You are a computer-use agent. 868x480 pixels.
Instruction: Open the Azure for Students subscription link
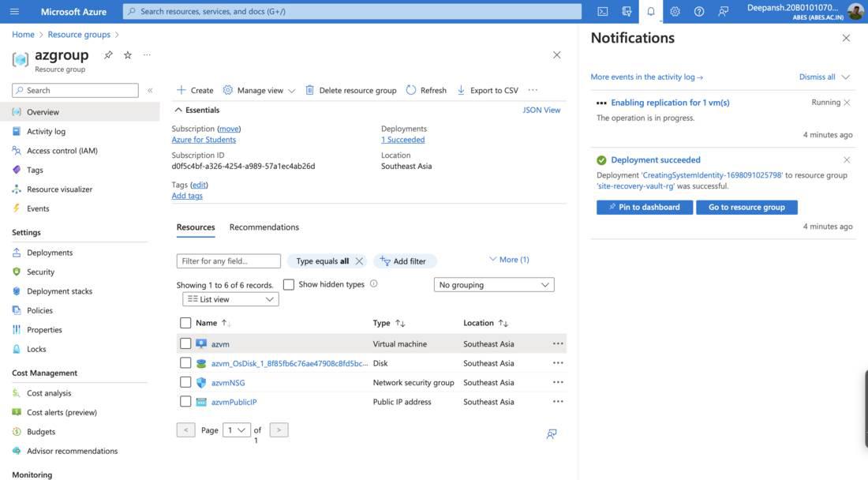click(204, 140)
